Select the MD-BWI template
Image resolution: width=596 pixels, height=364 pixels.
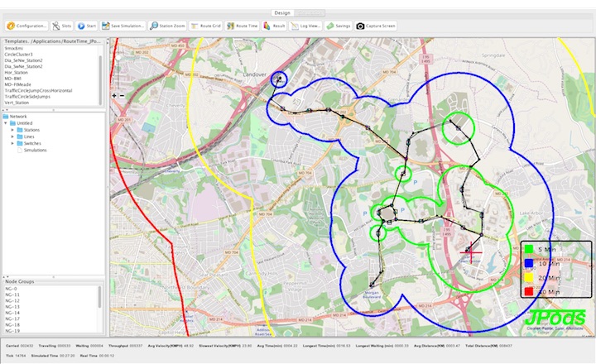pyautogui.click(x=13, y=79)
